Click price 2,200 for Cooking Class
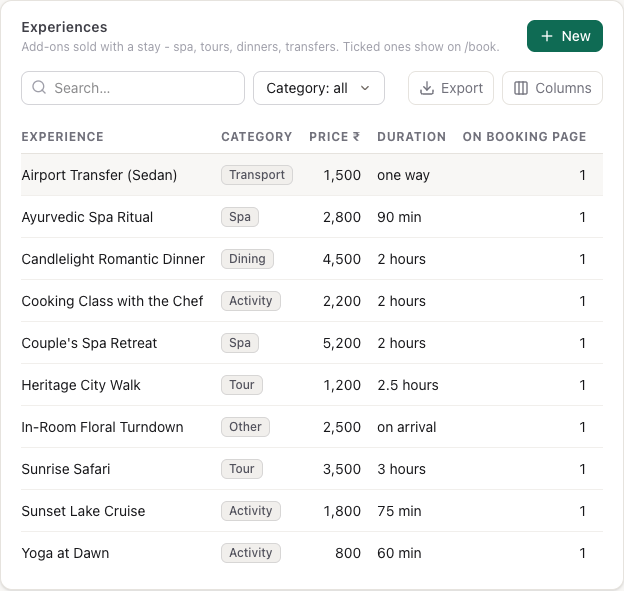This screenshot has width=624, height=591. pyautogui.click(x=342, y=301)
